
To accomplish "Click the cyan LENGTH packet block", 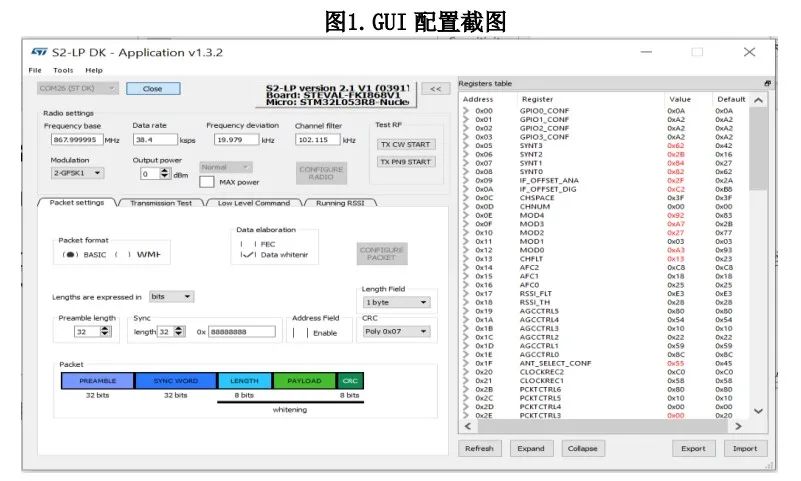I will (245, 381).
